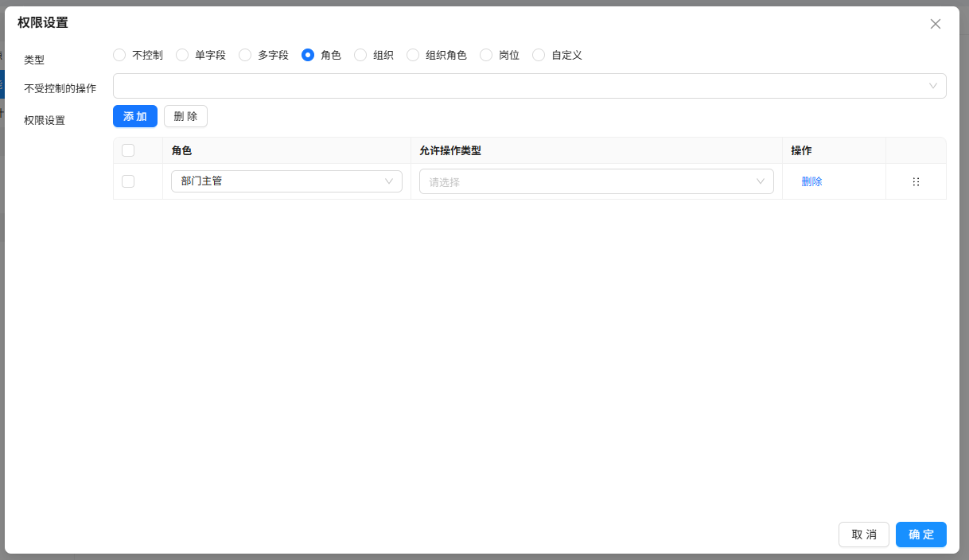Click the 取消 button
This screenshot has width=969, height=560.
[864, 535]
